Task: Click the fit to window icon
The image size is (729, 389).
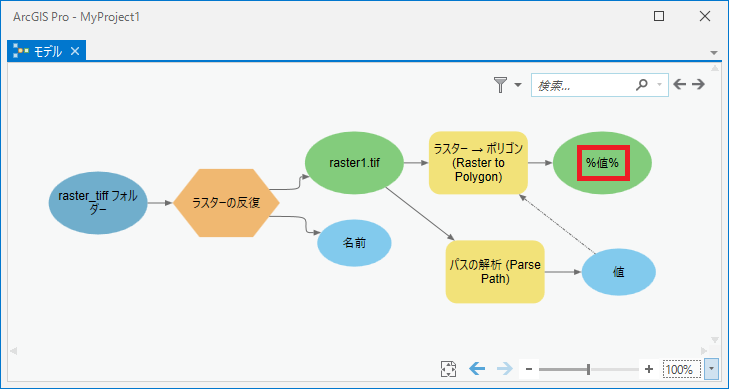Action: click(448, 369)
